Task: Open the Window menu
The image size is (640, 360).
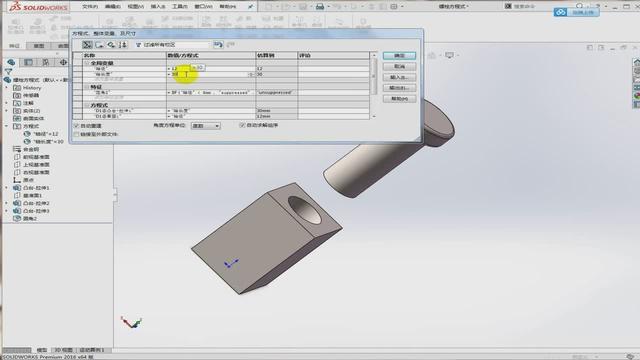Action: [x=203, y=7]
